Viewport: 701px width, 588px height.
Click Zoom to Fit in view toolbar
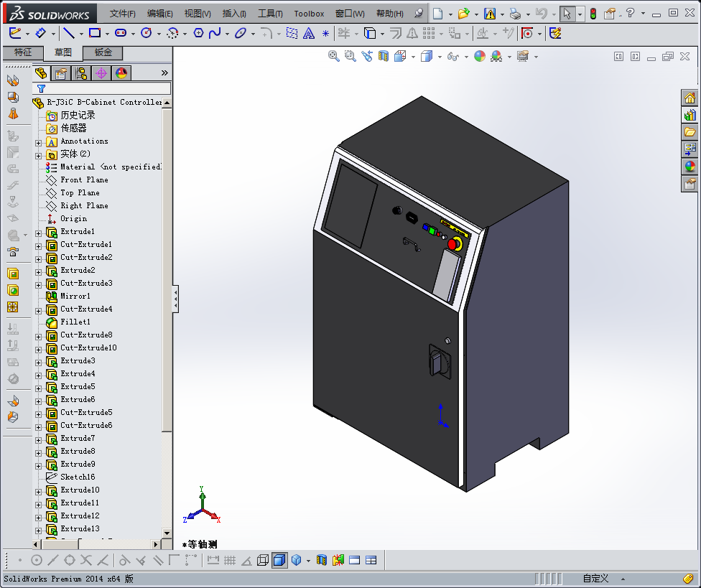[333, 56]
